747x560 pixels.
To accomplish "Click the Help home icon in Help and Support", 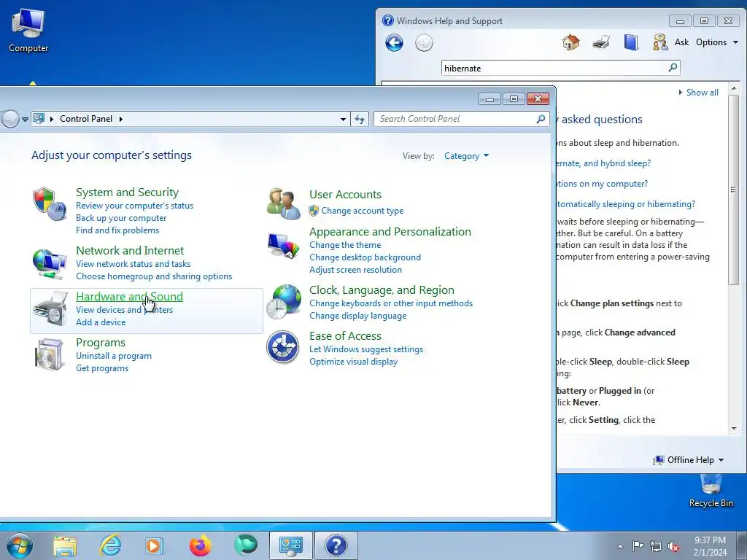I will [570, 42].
